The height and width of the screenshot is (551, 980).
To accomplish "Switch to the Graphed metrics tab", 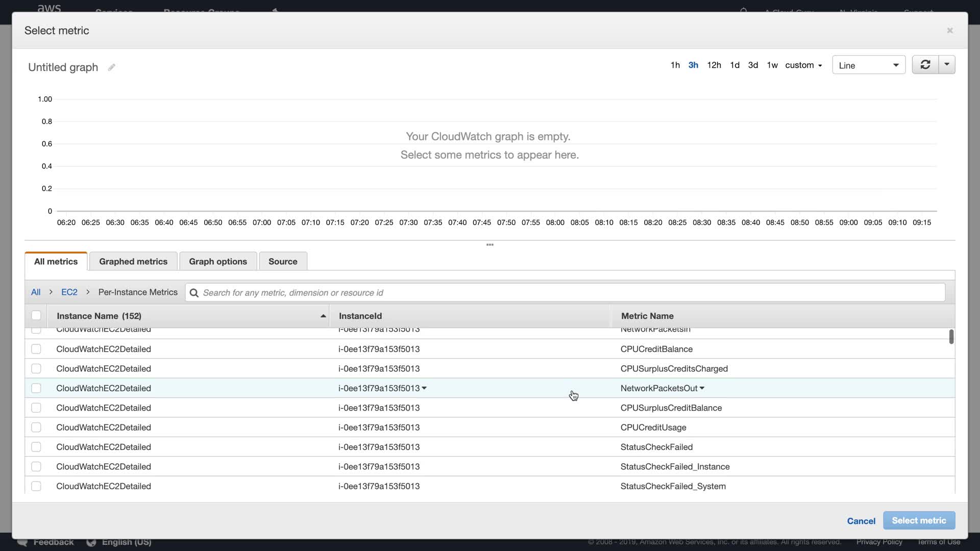I will tap(133, 261).
